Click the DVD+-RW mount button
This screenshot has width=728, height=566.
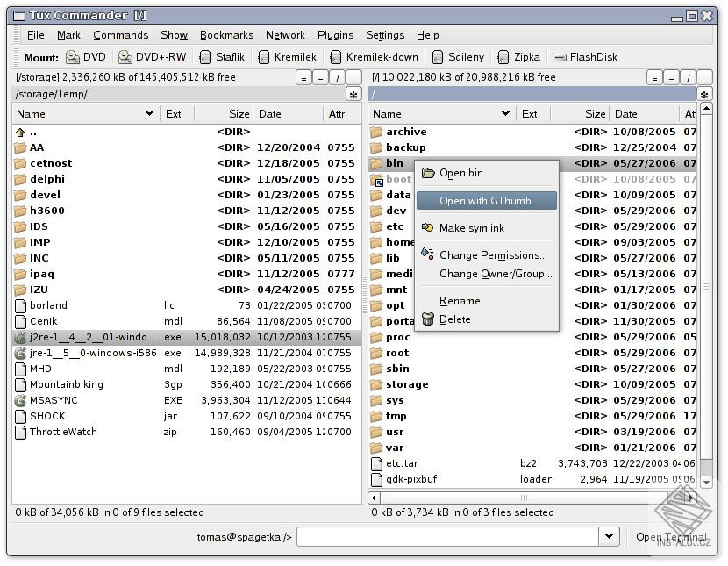click(153, 57)
